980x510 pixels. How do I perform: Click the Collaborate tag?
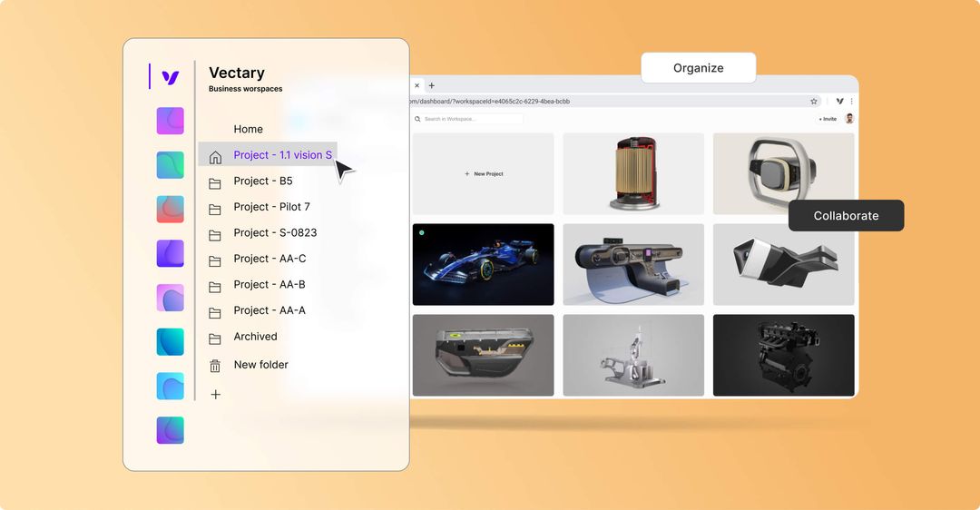pyautogui.click(x=846, y=216)
